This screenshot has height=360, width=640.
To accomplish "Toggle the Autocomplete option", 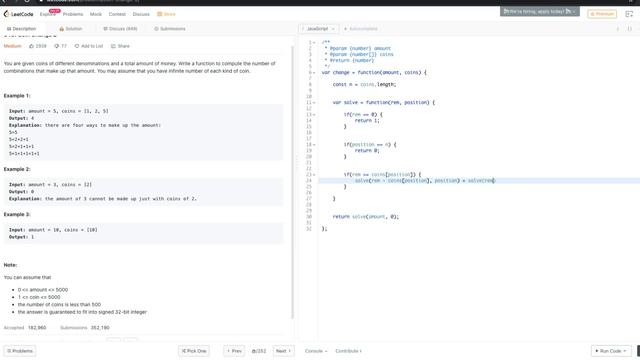I will 361,29.
